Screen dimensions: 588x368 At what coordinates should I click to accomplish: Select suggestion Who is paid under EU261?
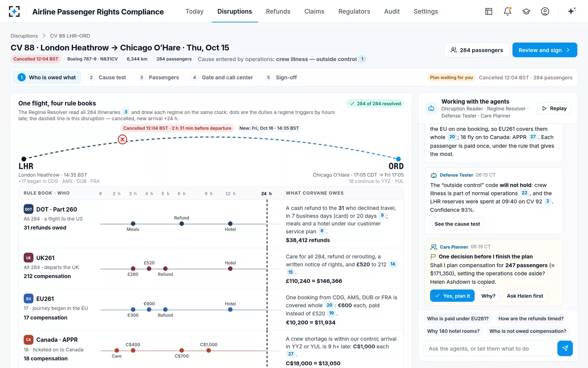coord(458,319)
